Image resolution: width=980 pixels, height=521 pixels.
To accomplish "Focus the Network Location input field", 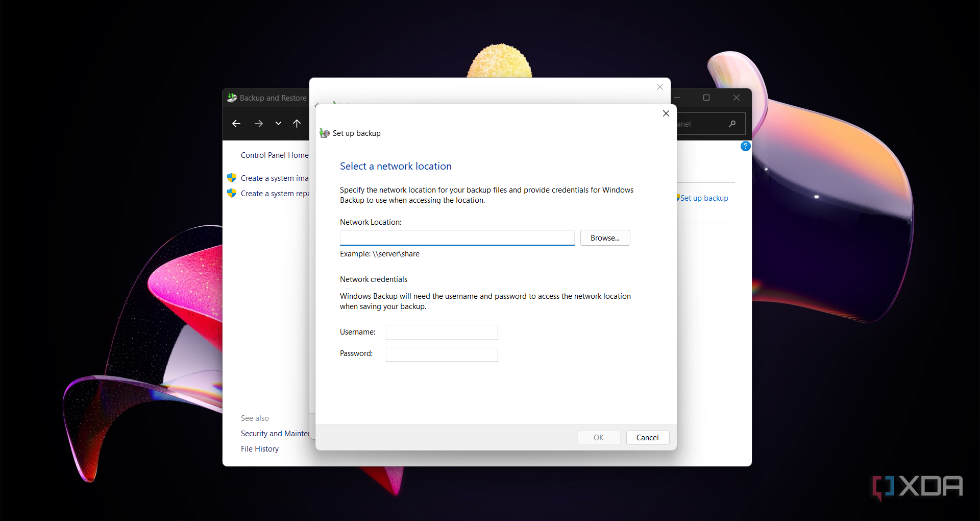I will coord(457,238).
